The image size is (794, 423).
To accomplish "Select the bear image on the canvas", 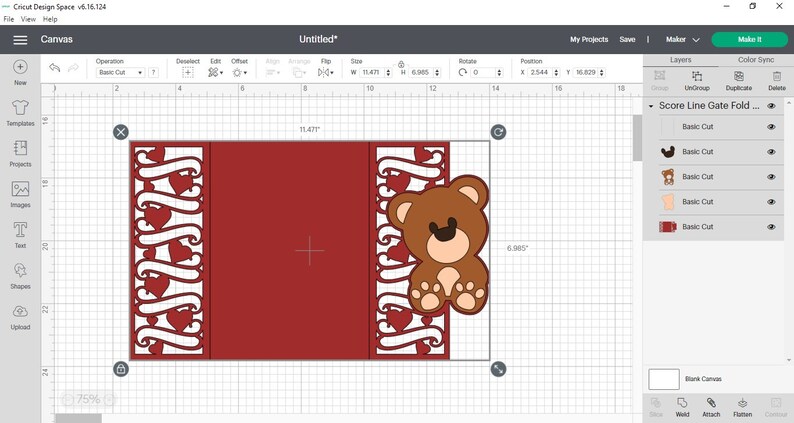I will click(440, 246).
